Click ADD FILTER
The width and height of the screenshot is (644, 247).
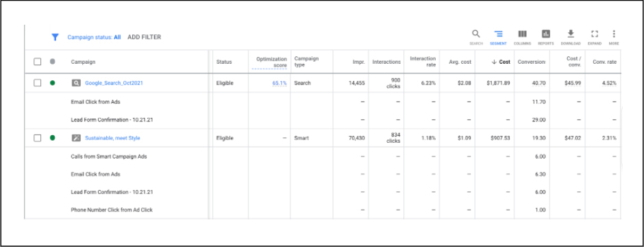144,37
